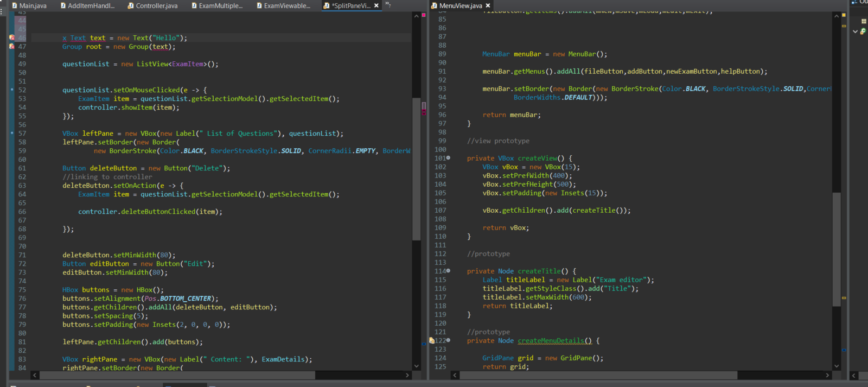Viewport: 868px width, 387px height.
Task: Click the error marker on line 47
Action: (11, 47)
